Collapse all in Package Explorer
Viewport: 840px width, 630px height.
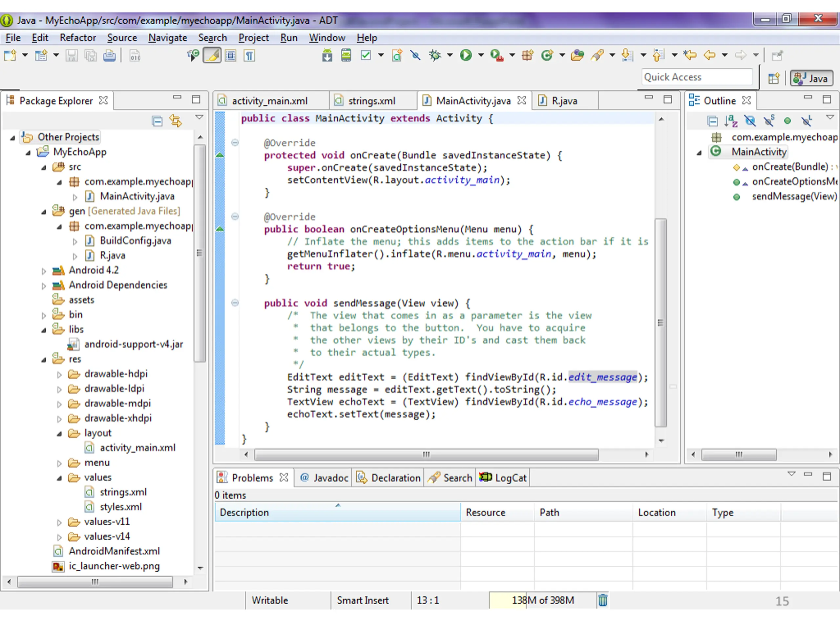point(157,121)
